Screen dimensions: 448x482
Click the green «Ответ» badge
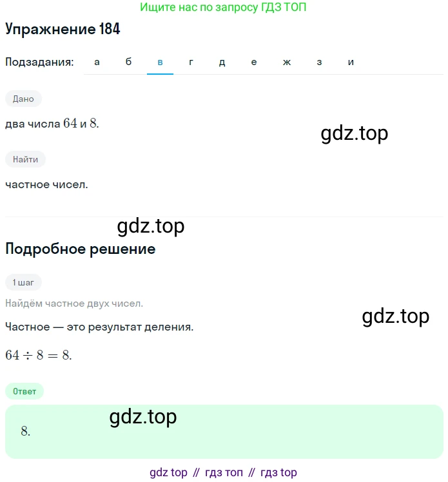24,391
